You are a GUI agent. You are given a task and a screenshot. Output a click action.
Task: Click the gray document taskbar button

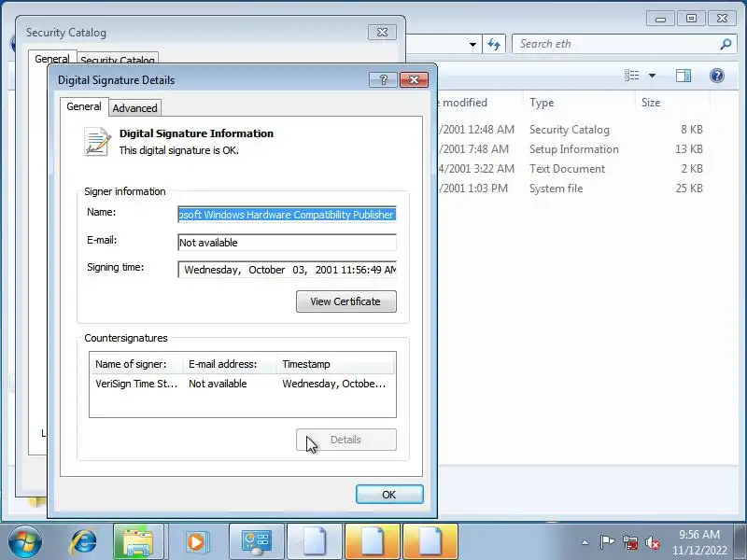(x=315, y=542)
